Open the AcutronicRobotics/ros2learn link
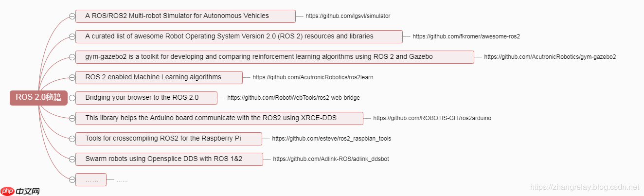Screen dimensions: 644x196 click(313, 77)
